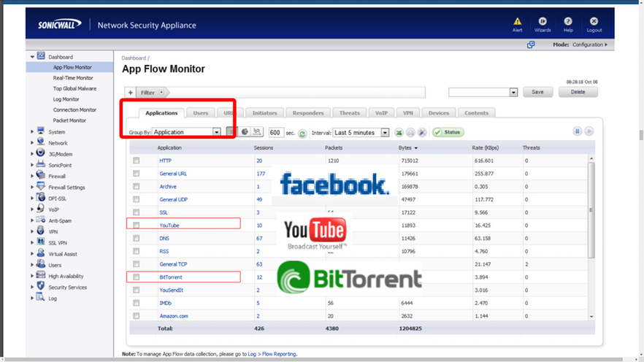644x362 pixels.
Task: Click the 600 seconds input field
Action: (276, 133)
